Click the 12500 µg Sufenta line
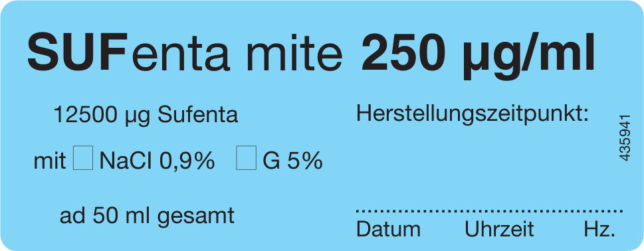 click(x=146, y=116)
